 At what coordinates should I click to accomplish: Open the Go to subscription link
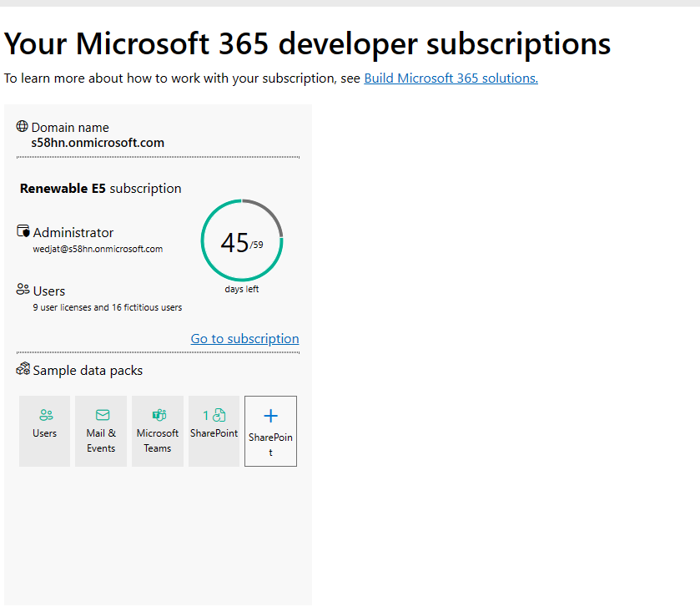pos(244,338)
